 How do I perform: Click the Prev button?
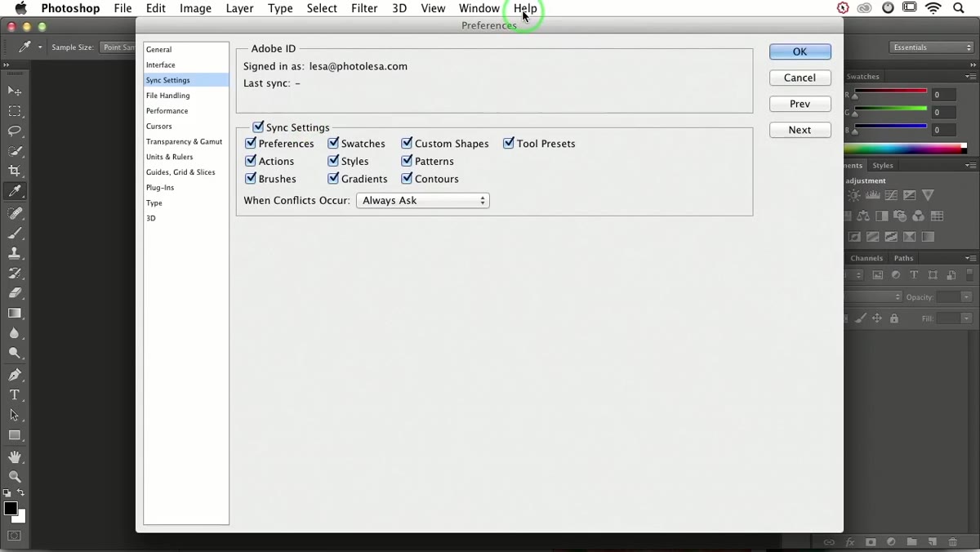point(800,104)
